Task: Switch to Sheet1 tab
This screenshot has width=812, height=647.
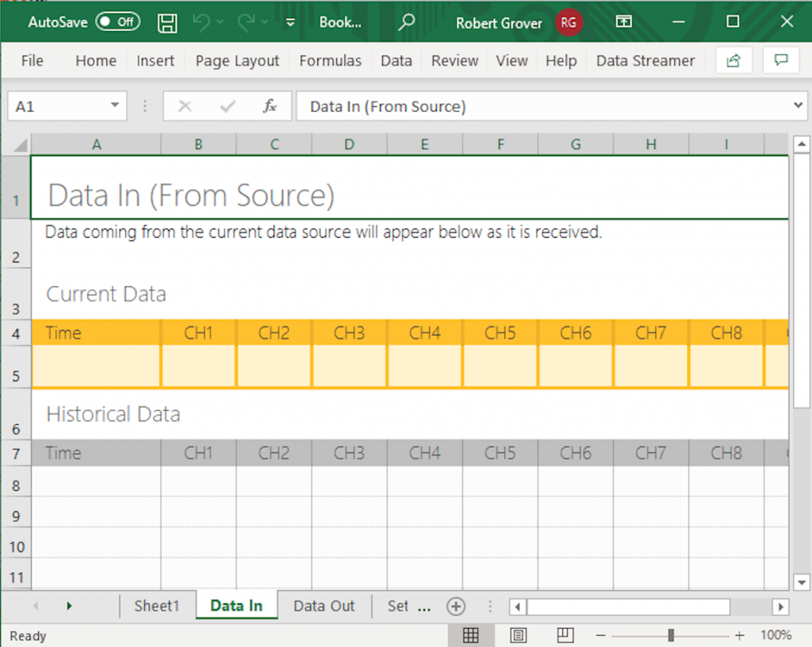Action: click(156, 606)
